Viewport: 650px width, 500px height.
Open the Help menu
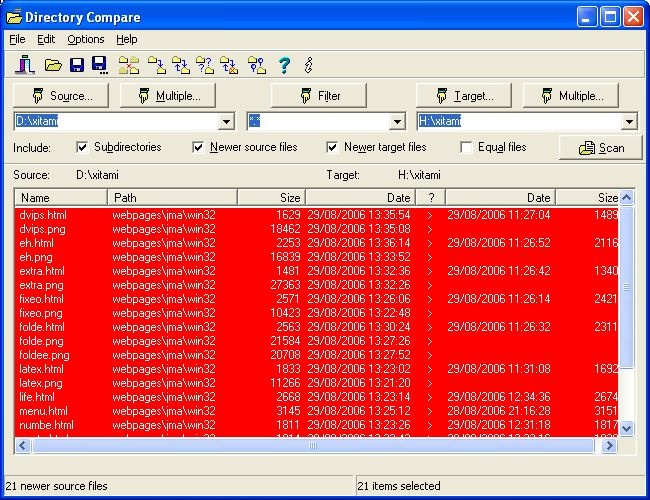click(126, 39)
